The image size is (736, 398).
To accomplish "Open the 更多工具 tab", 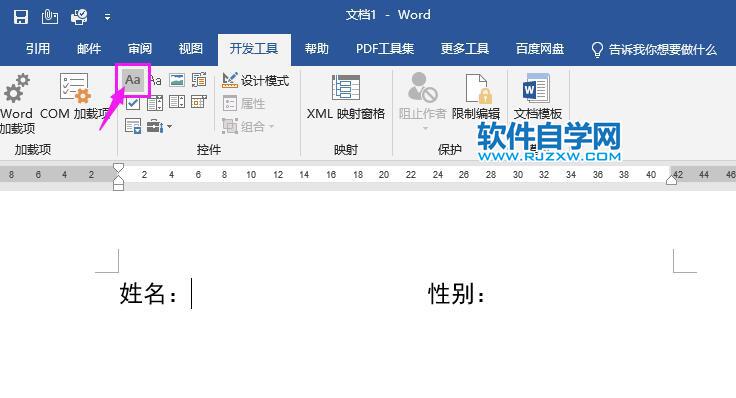I will click(465, 49).
